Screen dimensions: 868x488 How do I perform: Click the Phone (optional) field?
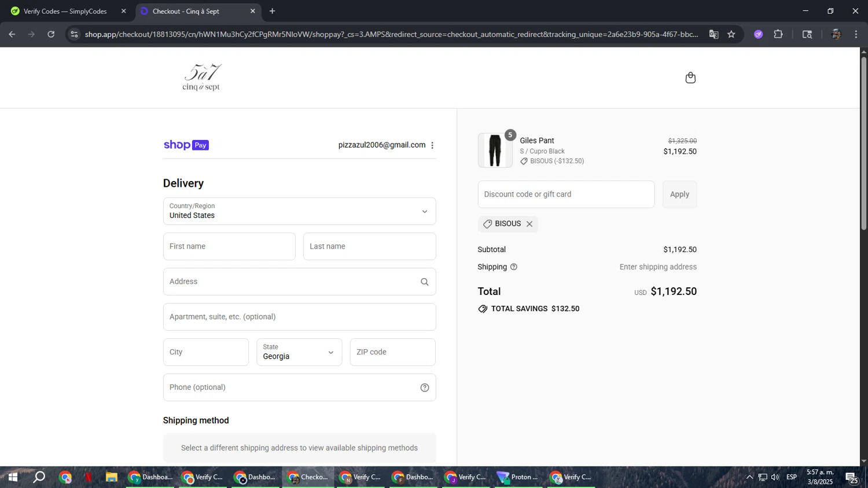[299, 387]
